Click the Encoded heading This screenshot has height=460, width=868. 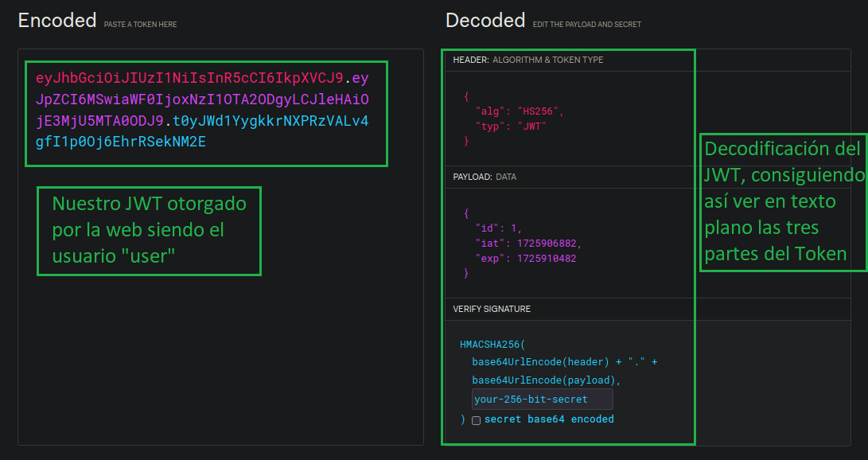(x=57, y=21)
